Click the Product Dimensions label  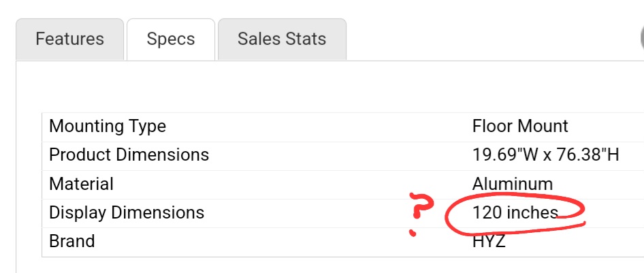pyautogui.click(x=129, y=155)
